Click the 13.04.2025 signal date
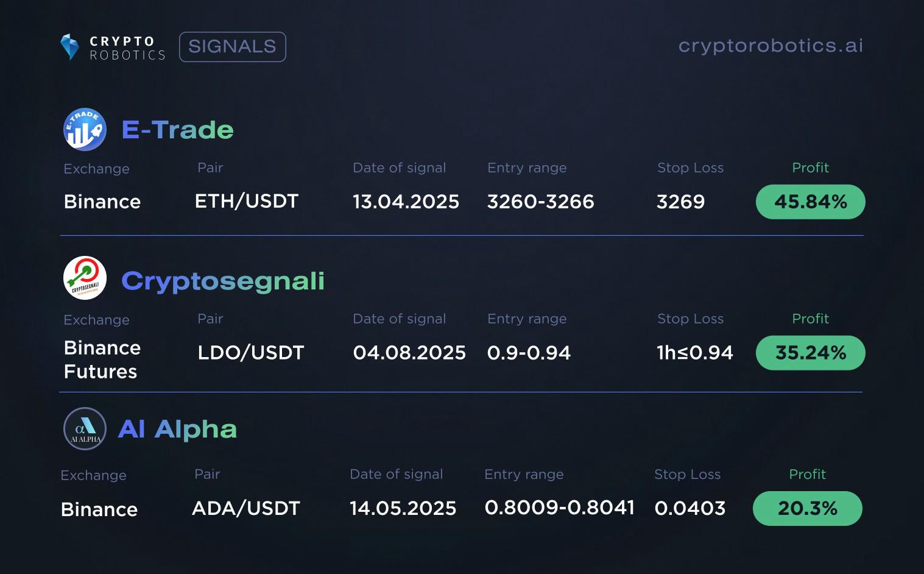This screenshot has height=574, width=924. click(x=406, y=202)
